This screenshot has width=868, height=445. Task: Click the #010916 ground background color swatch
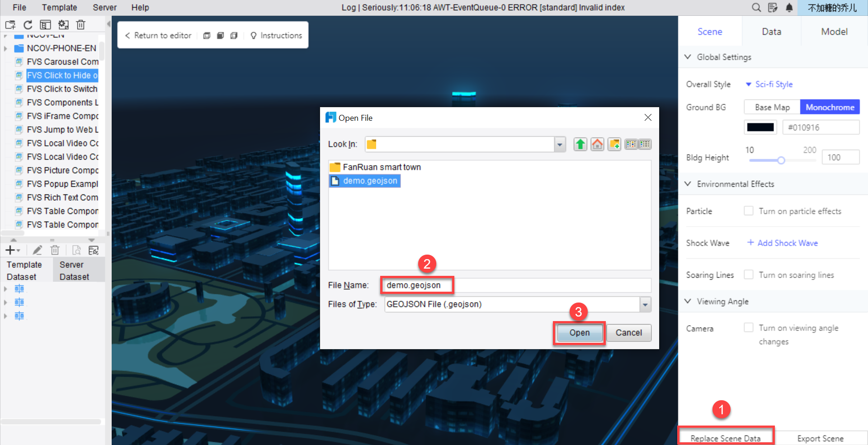pyautogui.click(x=760, y=127)
